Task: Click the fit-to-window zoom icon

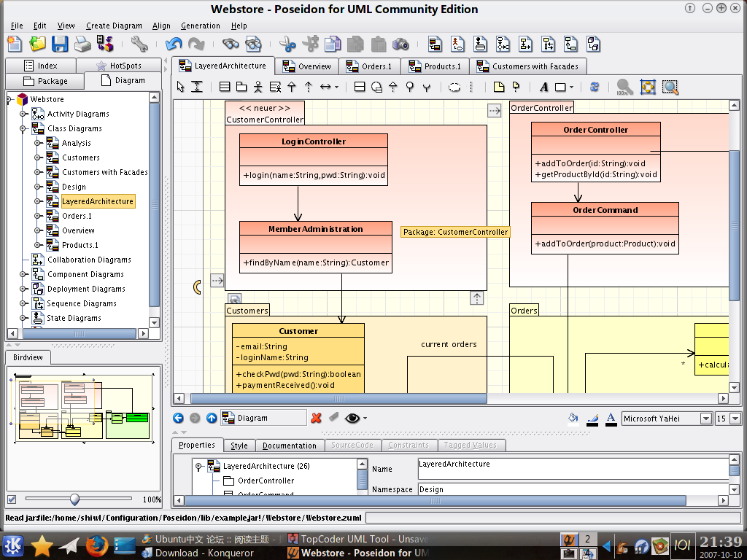Action: (648, 87)
